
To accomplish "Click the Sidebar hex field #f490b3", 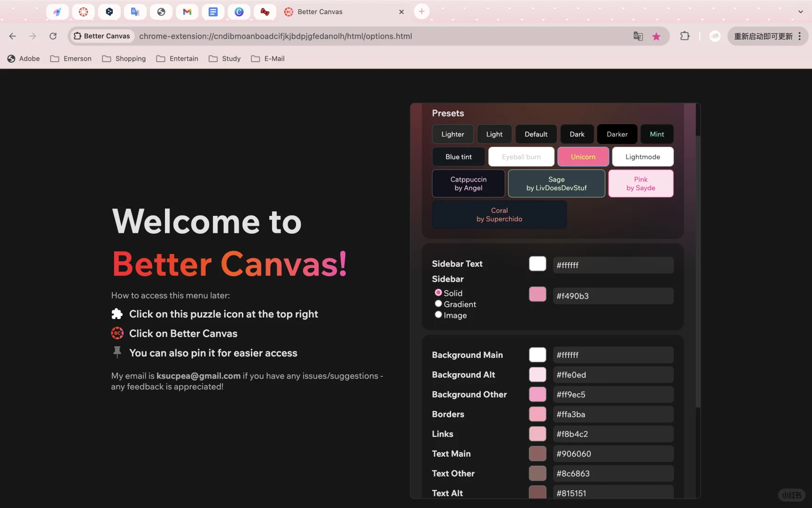I will pyautogui.click(x=613, y=296).
